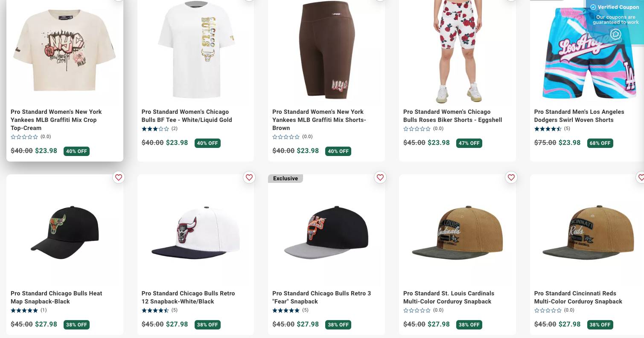644x338 pixels.
Task: Click the heart icon on the Bulls Roses Biker Shorts
Action: pyautogui.click(x=511, y=0)
